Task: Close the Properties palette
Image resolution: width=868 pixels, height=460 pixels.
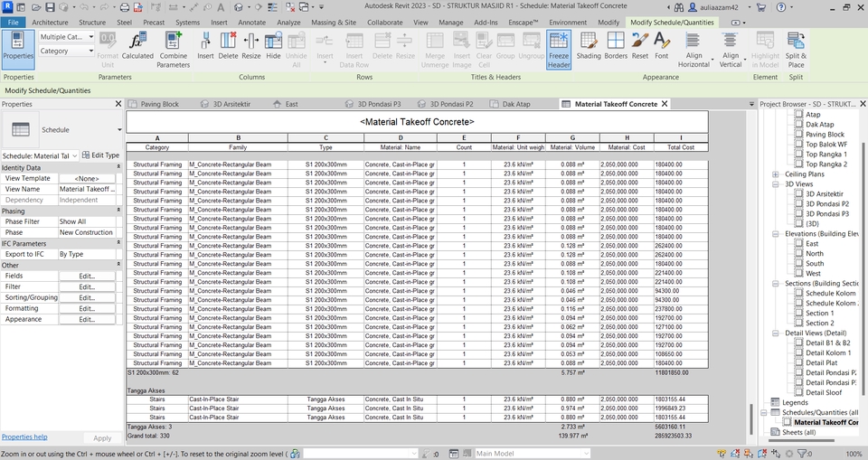Action: point(118,104)
